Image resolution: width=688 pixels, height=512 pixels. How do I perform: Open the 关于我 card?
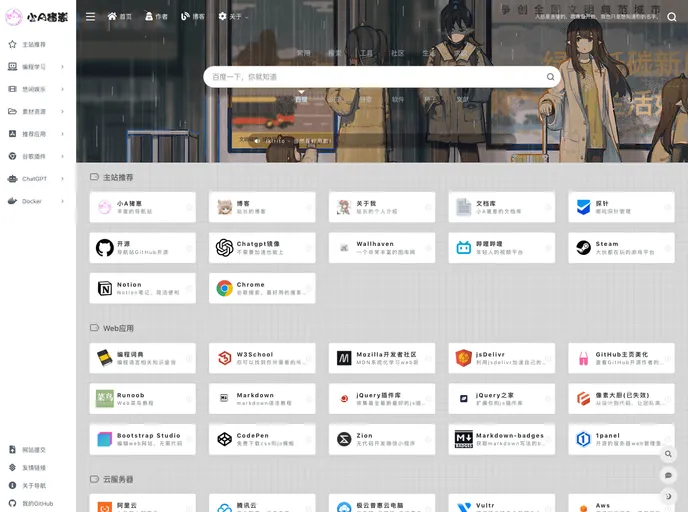click(x=382, y=207)
